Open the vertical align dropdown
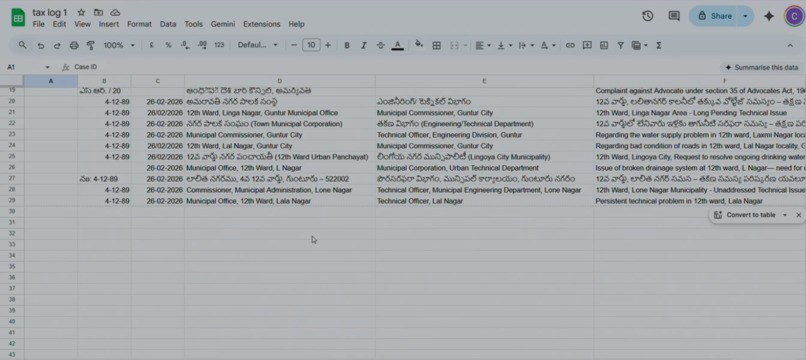 pos(504,45)
